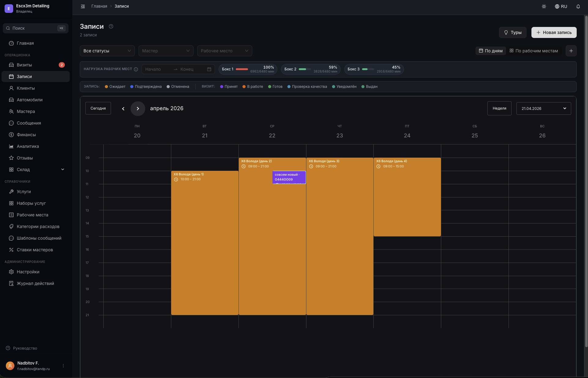The height and width of the screenshot is (378, 588).
Task: Click the Туры button
Action: (512, 32)
